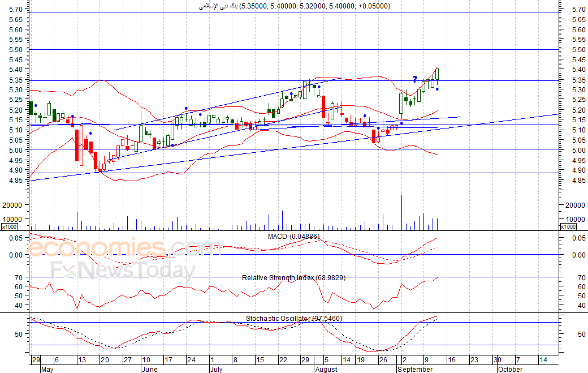Viewport: 588px width, 373px height.
Task: Click MACD 0.00 value on left axis
Action: (x=16, y=255)
